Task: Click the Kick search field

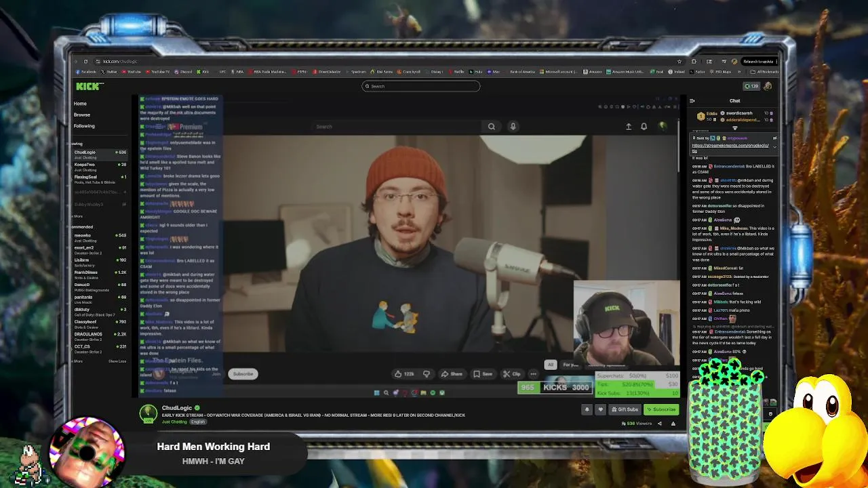Action: [x=420, y=86]
